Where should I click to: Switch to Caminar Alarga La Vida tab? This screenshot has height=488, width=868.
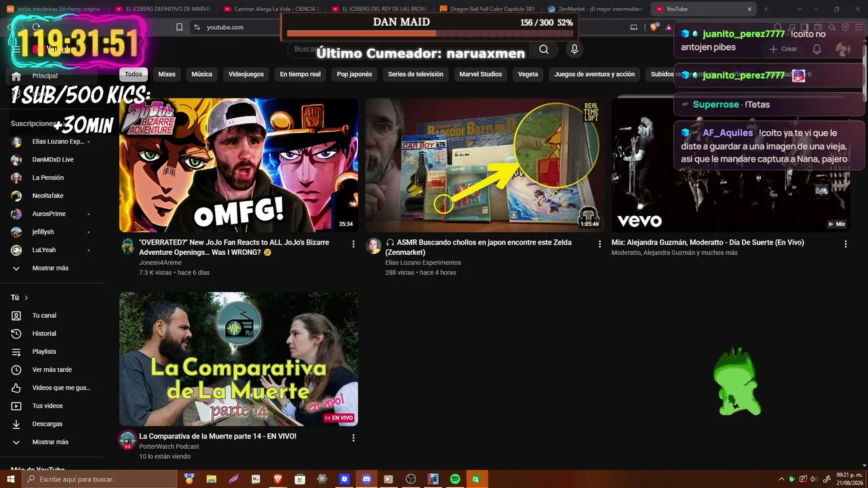coord(273,9)
